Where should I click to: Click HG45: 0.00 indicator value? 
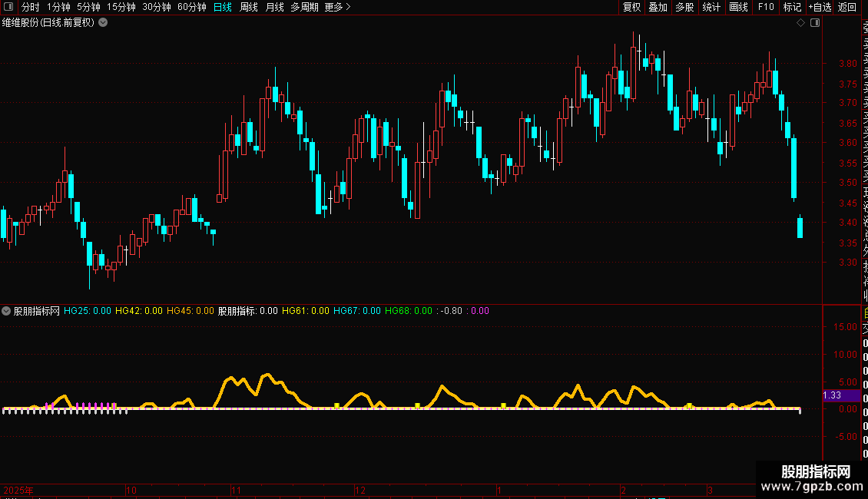pyautogui.click(x=190, y=311)
